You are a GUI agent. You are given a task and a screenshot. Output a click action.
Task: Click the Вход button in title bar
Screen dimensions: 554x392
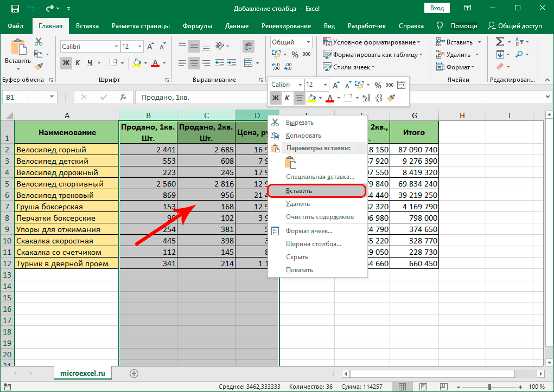pos(436,8)
